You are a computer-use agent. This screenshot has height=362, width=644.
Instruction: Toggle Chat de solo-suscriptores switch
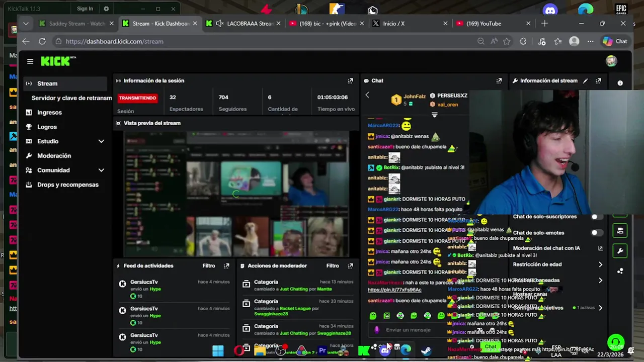pos(597,217)
